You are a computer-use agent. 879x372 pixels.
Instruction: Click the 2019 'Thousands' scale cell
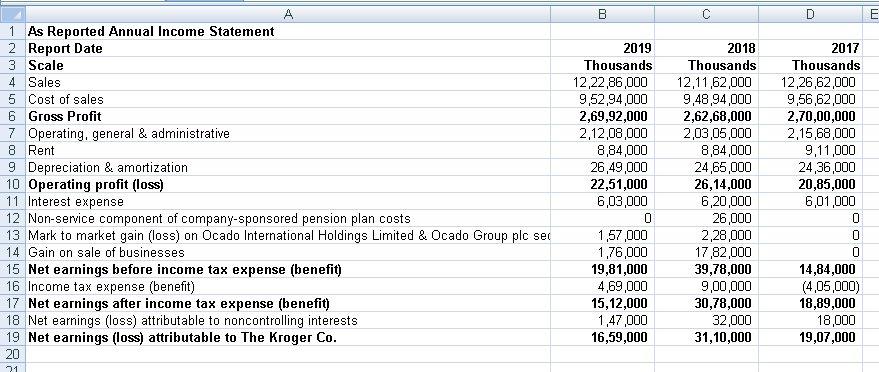tap(603, 65)
